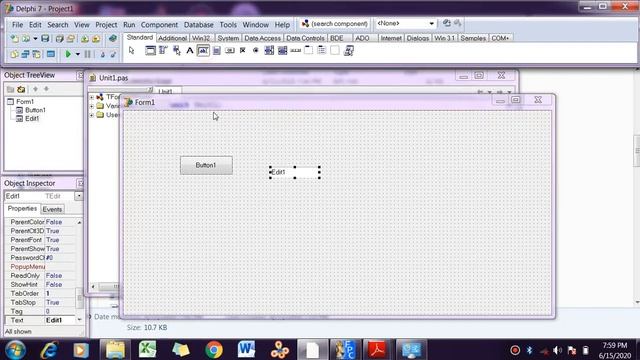The image size is (640, 360).
Task: Switch to Additional palette tab
Action: tap(172, 38)
